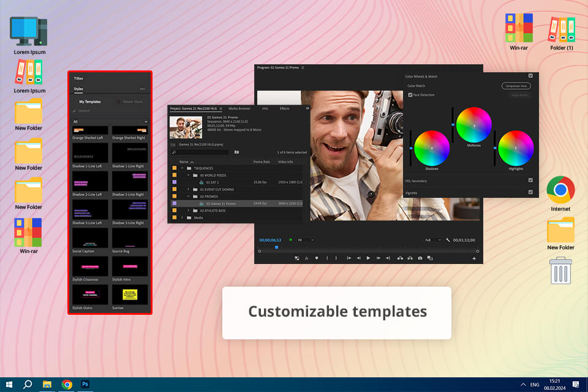Open the All templates filter dropdown
588x392 pixels.
click(x=110, y=121)
